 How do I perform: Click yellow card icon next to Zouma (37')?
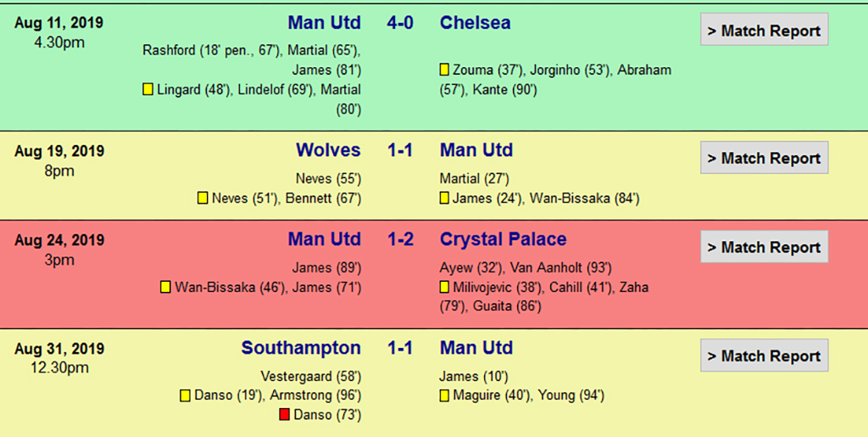click(x=444, y=70)
